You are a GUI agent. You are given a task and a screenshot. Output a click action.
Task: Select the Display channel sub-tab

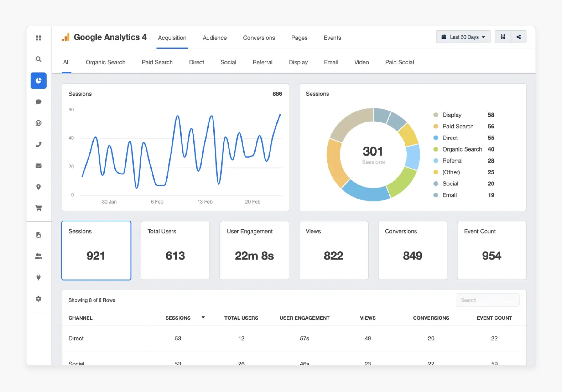click(x=298, y=62)
